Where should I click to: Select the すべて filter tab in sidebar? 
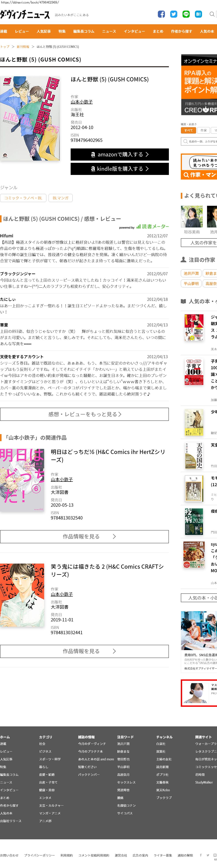click(188, 130)
